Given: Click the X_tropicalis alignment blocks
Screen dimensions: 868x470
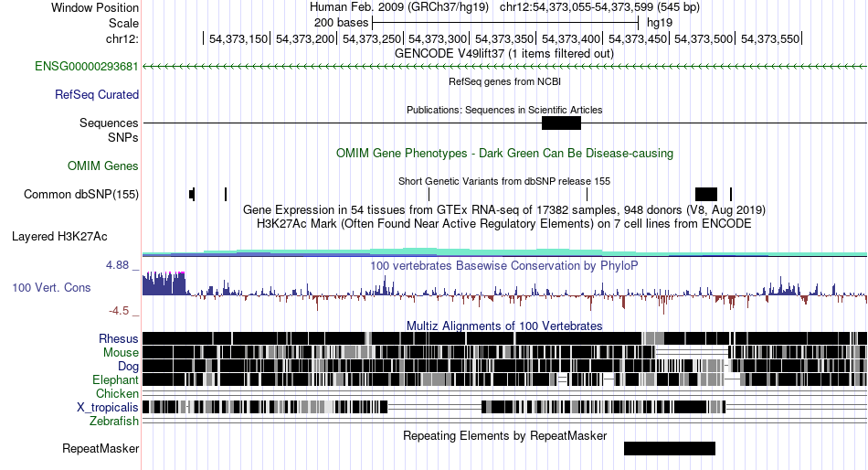Looking at the screenshot, I should coord(434,408).
